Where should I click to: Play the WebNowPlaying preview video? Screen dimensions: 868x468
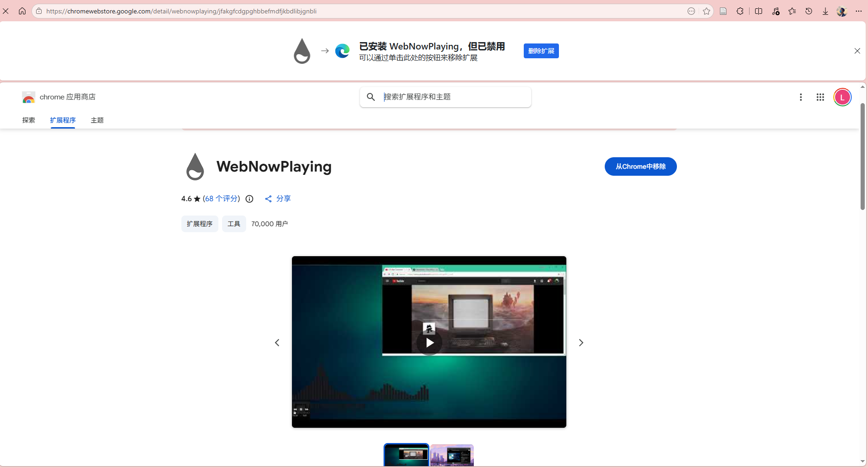pos(429,343)
